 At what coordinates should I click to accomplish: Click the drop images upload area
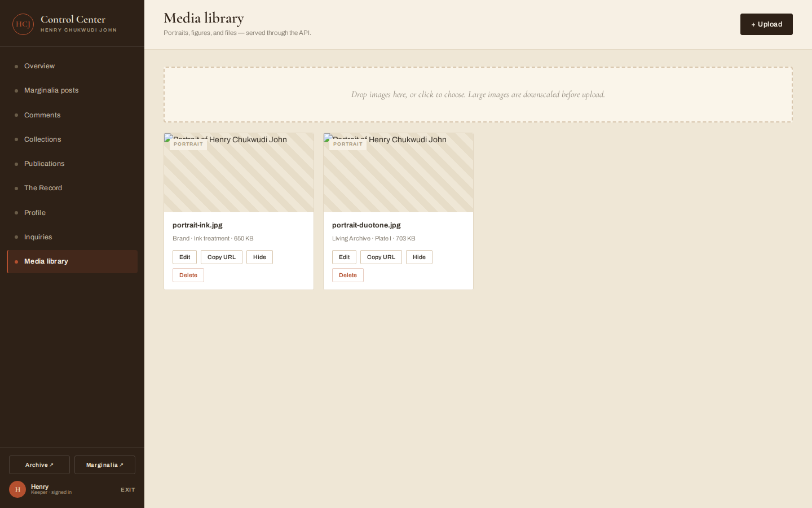[x=478, y=95]
